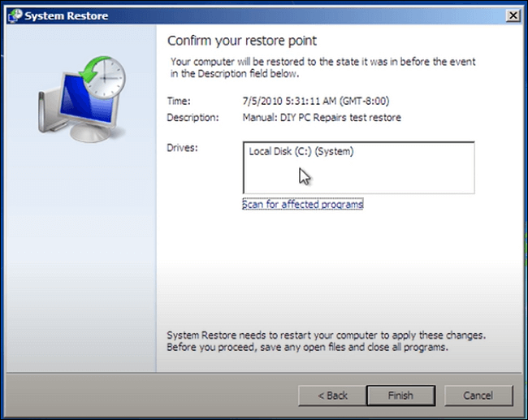Click the Manual: DIY PC Repairs description text
The height and width of the screenshot is (420, 528).
coord(322,118)
